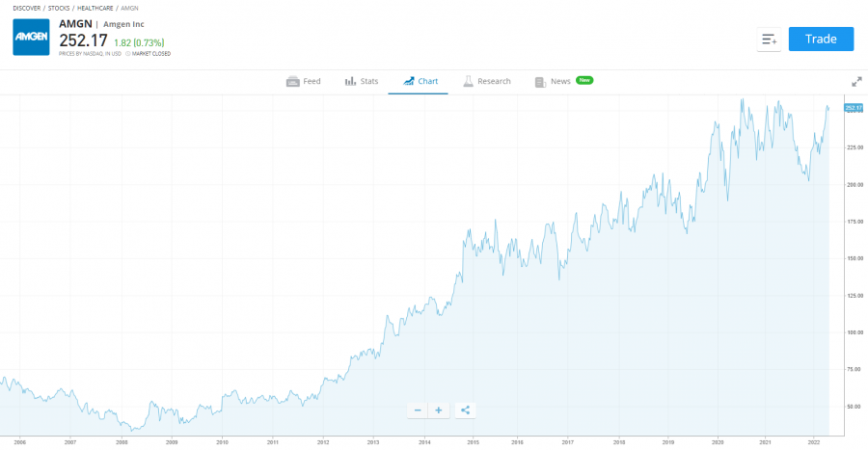Click the 2016 label on time axis
Screen dimensions: 868x450
(517, 442)
